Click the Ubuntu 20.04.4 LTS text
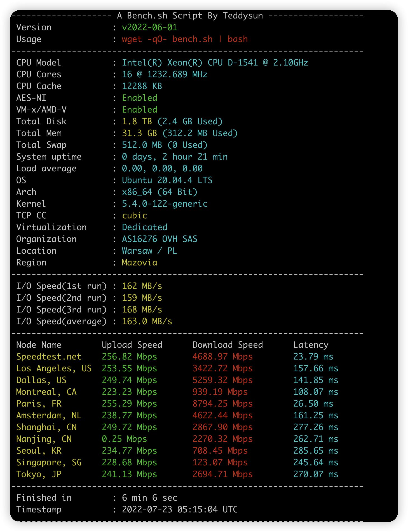Viewport: 408px width, 532px height. click(167, 180)
